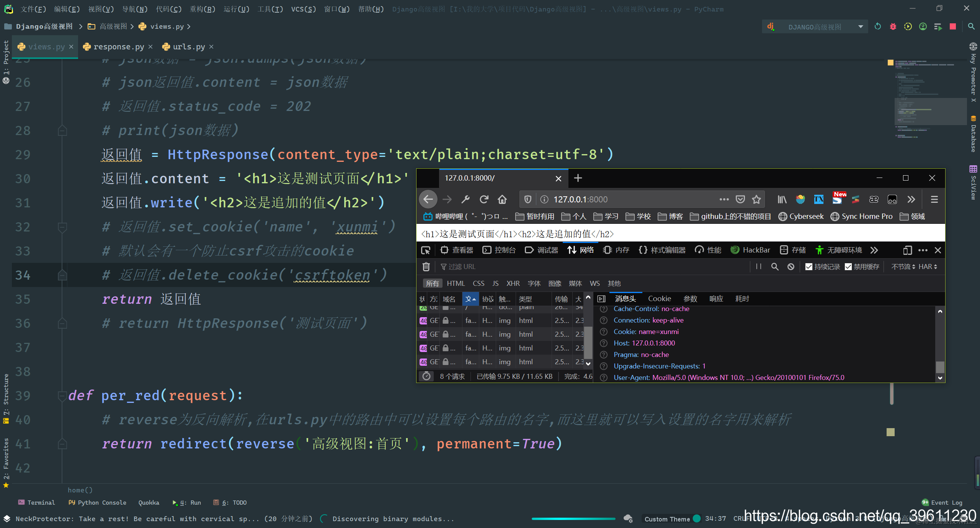Image resolution: width=980 pixels, height=528 pixels.
Task: Toggle code fold marker at line 36
Action: 62,323
